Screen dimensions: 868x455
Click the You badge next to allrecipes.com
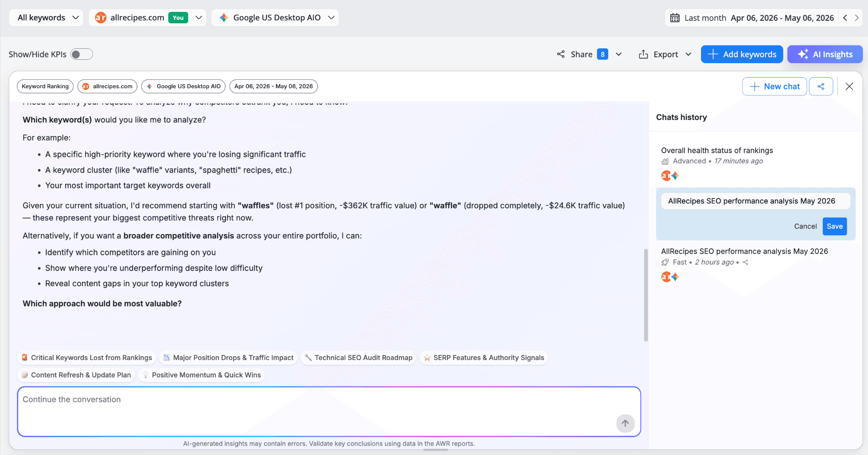point(178,18)
